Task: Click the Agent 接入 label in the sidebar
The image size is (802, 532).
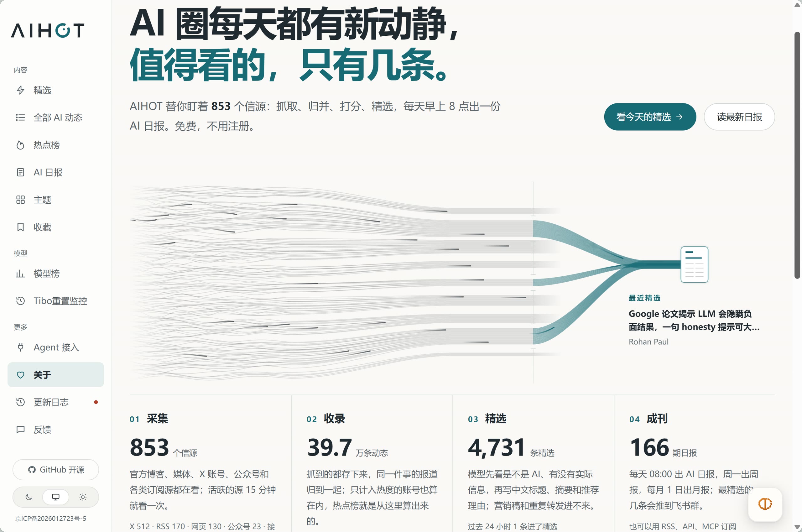Action: (56, 347)
